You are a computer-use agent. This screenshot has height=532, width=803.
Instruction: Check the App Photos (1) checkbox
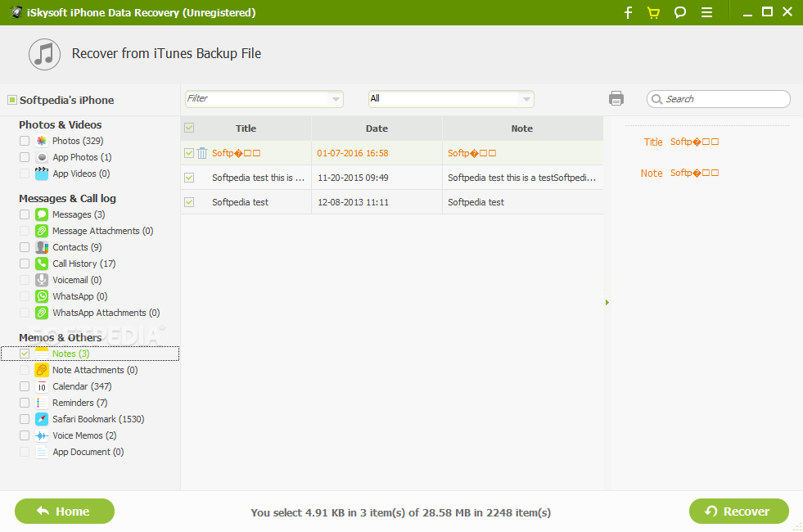(24, 157)
